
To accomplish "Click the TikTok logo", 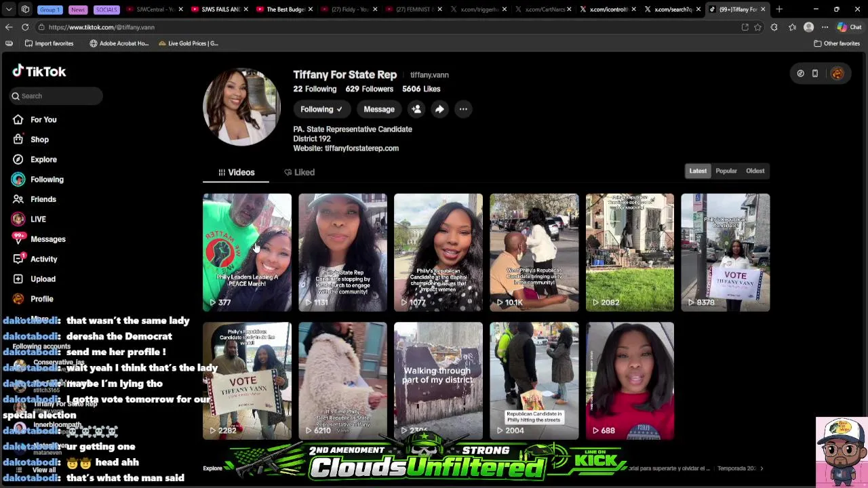I will pos(39,71).
